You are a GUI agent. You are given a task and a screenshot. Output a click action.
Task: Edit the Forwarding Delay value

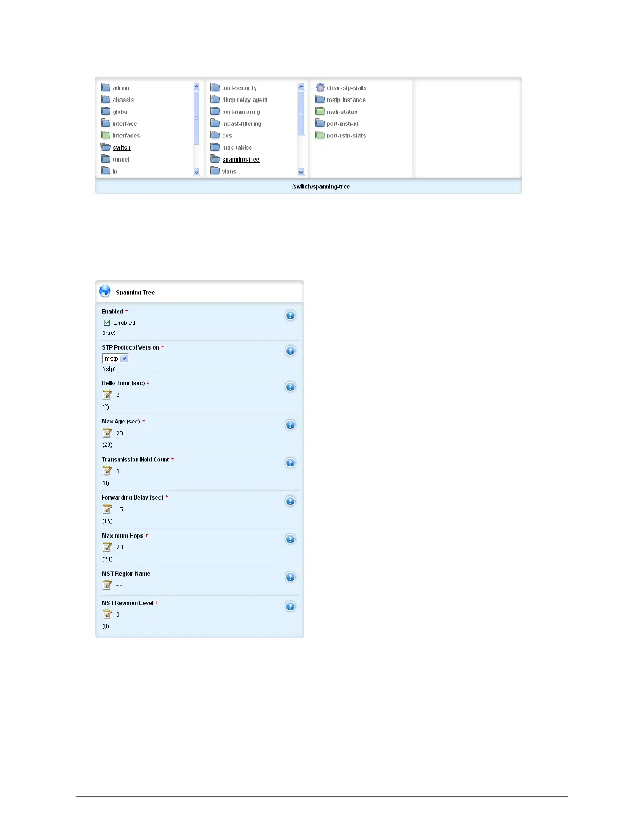[107, 509]
